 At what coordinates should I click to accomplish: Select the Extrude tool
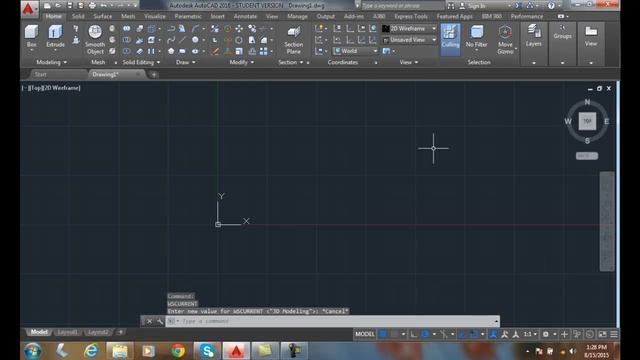tap(55, 36)
